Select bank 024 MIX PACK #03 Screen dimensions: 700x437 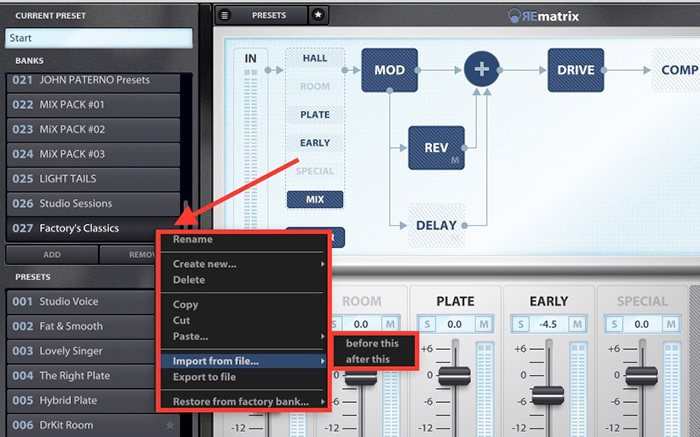pos(93,154)
